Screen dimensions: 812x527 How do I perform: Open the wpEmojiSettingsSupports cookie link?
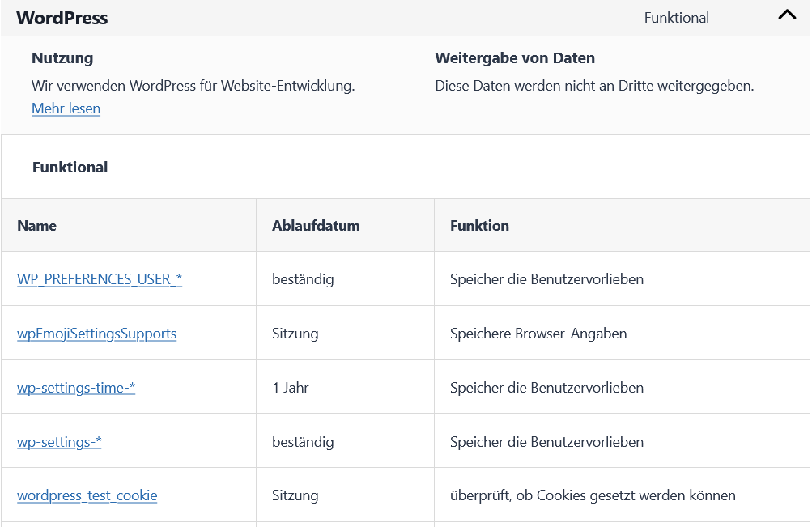click(96, 334)
